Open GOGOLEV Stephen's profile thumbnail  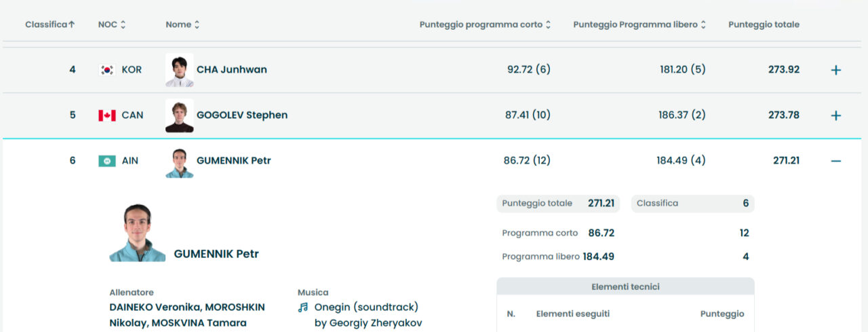click(179, 115)
